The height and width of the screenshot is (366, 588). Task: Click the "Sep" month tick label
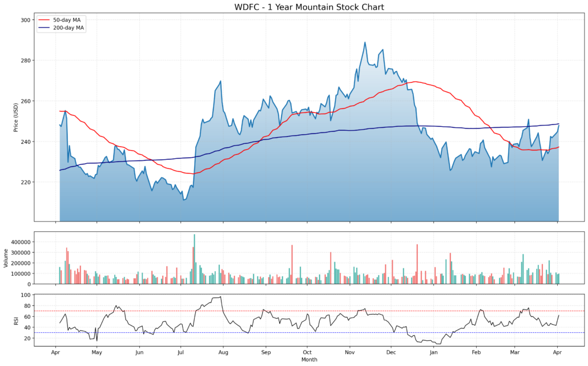pos(266,352)
